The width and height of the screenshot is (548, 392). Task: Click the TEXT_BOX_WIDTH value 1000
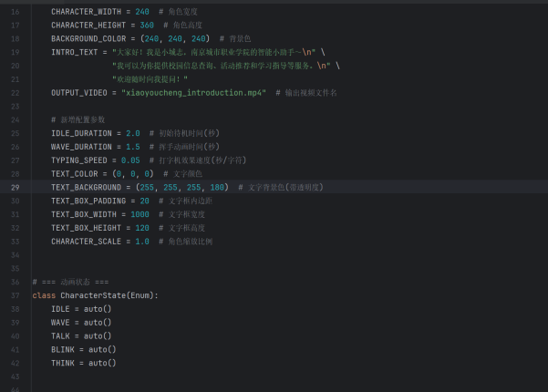tap(140, 214)
